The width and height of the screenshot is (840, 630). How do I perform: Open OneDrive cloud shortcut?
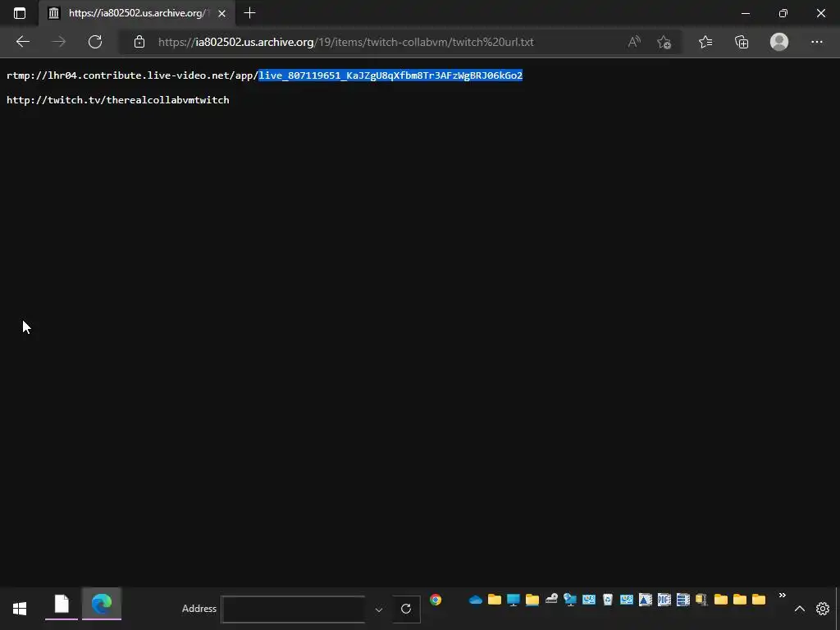point(475,600)
